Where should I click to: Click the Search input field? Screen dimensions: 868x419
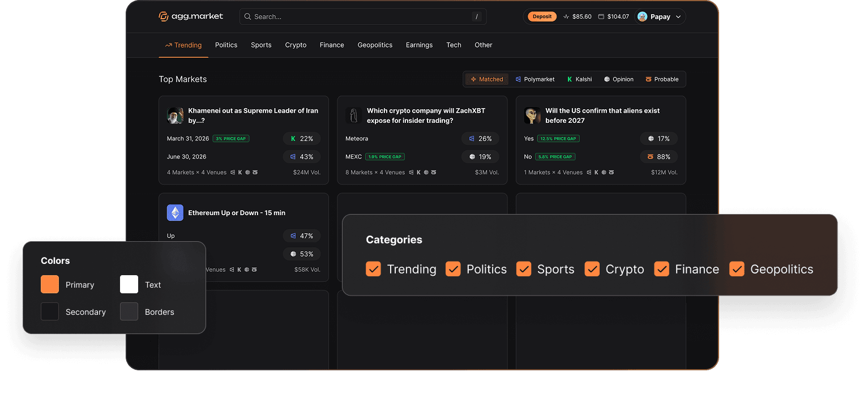[x=363, y=16]
